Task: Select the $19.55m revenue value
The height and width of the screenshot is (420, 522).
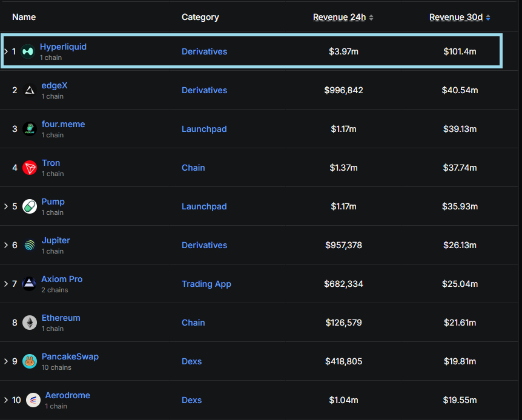Action: pos(460,400)
